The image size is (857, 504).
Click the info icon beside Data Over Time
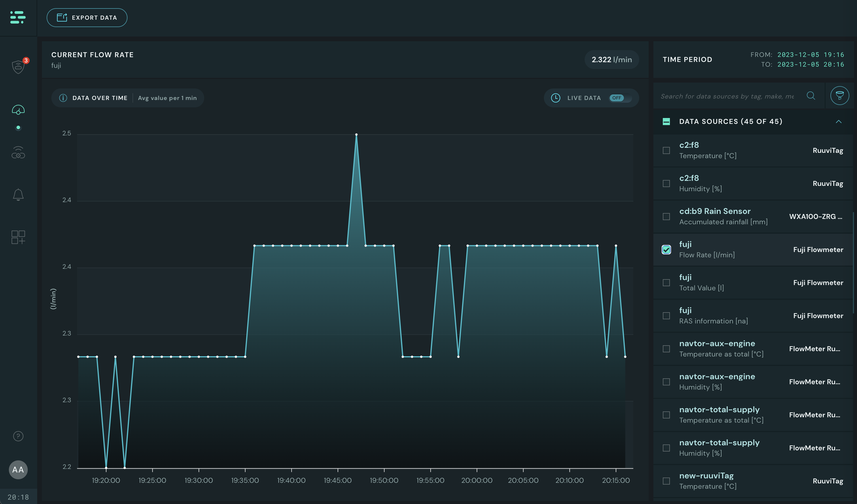[x=63, y=98]
